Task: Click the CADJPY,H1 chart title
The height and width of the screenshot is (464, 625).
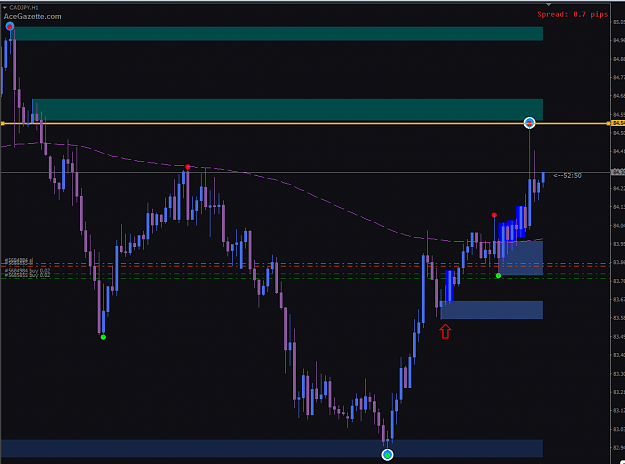Action: pyautogui.click(x=24, y=8)
